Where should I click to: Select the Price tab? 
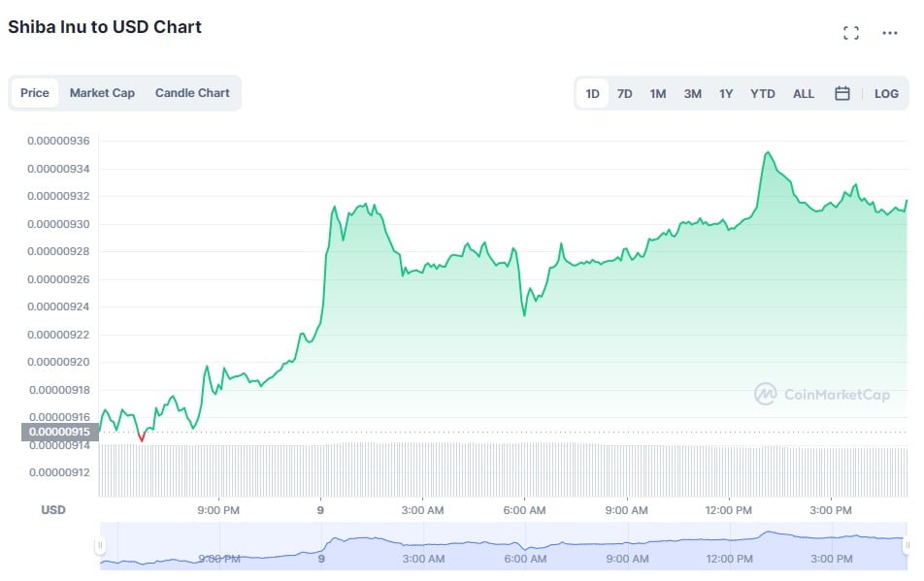click(x=35, y=93)
